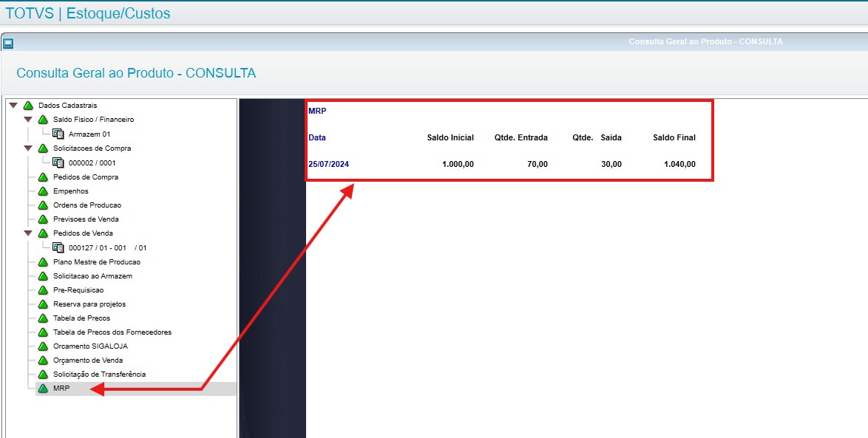
Task: Open the Armazem 01 entry
Action: pos(89,134)
